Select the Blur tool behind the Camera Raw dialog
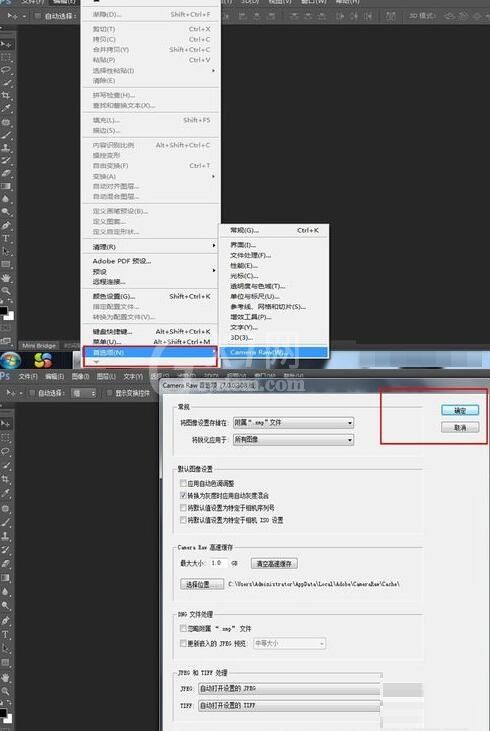 [x=6, y=592]
